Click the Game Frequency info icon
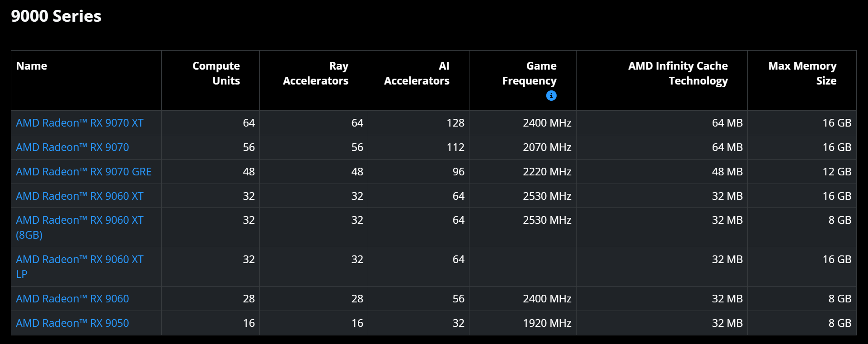 [x=551, y=95]
